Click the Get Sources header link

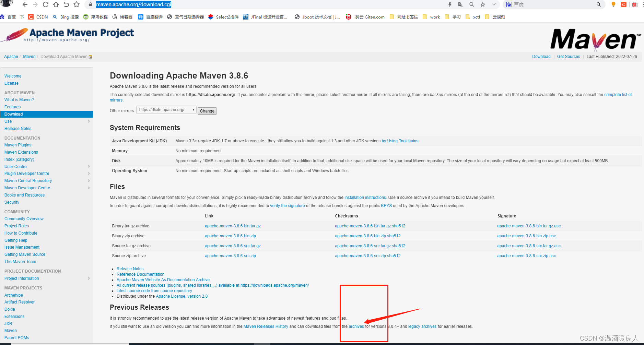pyautogui.click(x=569, y=57)
